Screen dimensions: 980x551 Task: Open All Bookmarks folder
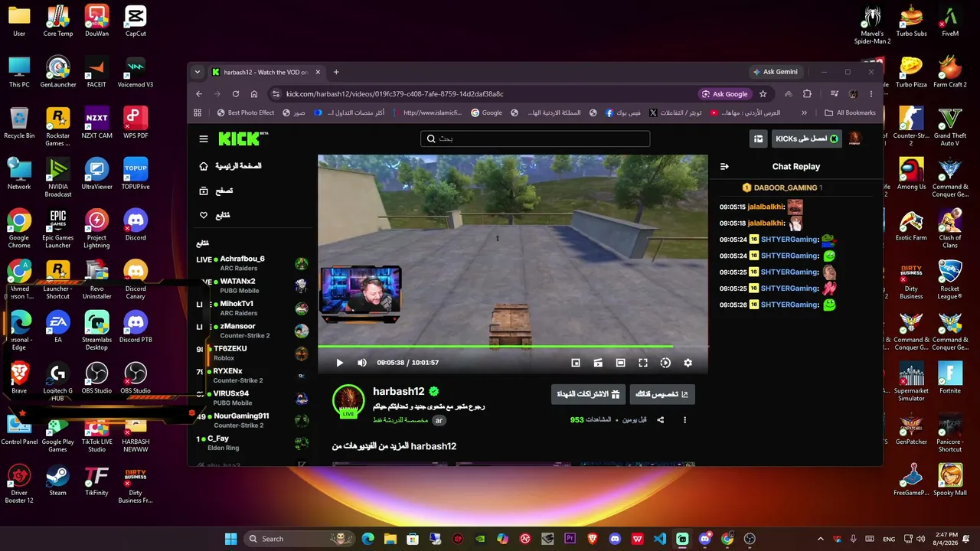click(x=850, y=112)
